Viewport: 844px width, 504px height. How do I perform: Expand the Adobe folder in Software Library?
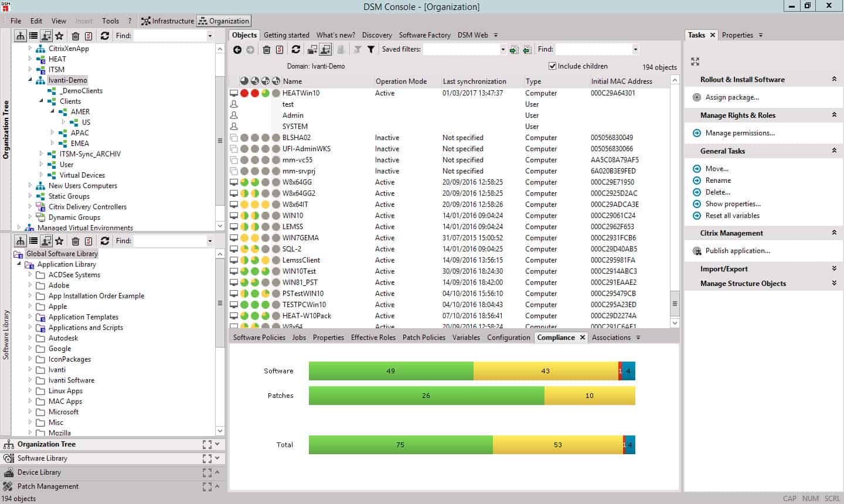point(30,285)
